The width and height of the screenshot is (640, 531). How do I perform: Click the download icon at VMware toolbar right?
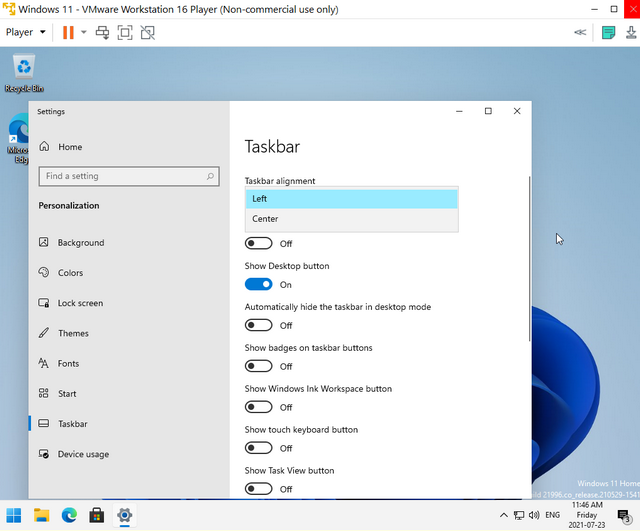pos(631,32)
